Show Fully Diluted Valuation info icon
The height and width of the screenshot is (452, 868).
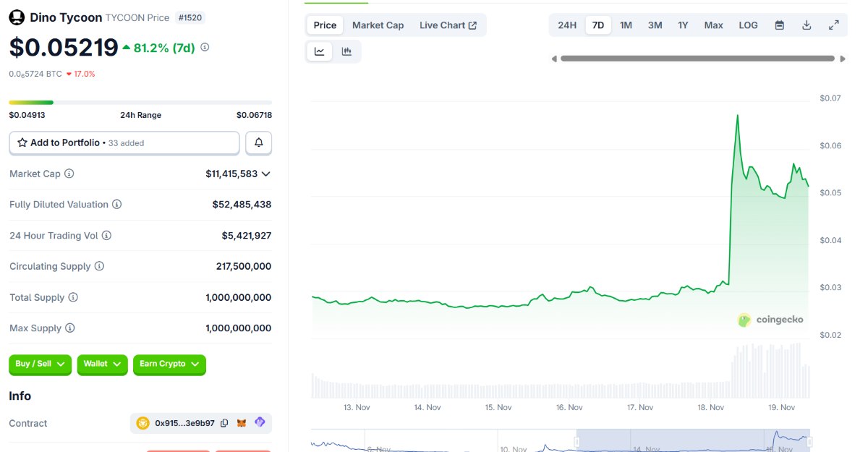pos(116,205)
